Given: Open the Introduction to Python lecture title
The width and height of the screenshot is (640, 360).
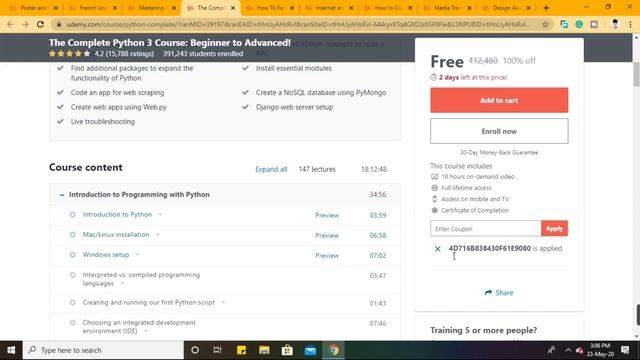Looking at the screenshot, I should pyautogui.click(x=117, y=214).
